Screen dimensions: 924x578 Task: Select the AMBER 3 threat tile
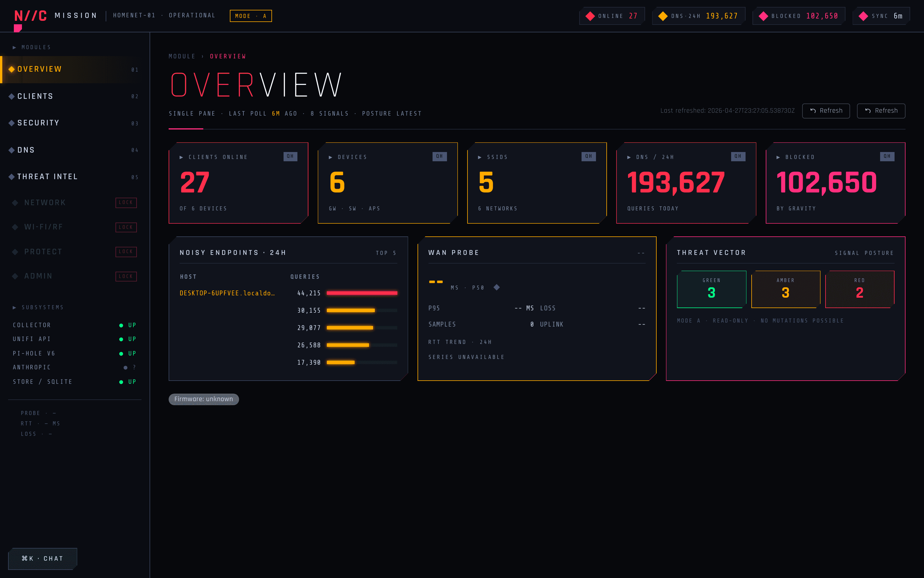tap(785, 289)
